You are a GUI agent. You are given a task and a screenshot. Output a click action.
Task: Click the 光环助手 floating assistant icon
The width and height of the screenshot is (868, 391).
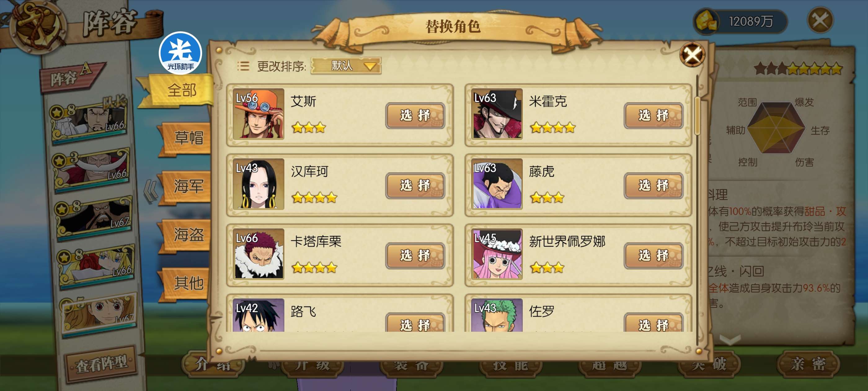180,53
